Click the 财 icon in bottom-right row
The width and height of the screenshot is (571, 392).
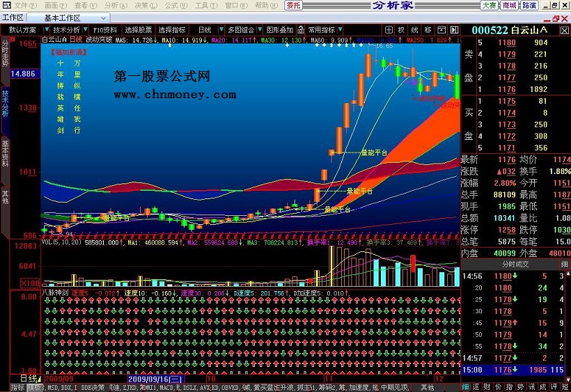pyautogui.click(x=487, y=387)
